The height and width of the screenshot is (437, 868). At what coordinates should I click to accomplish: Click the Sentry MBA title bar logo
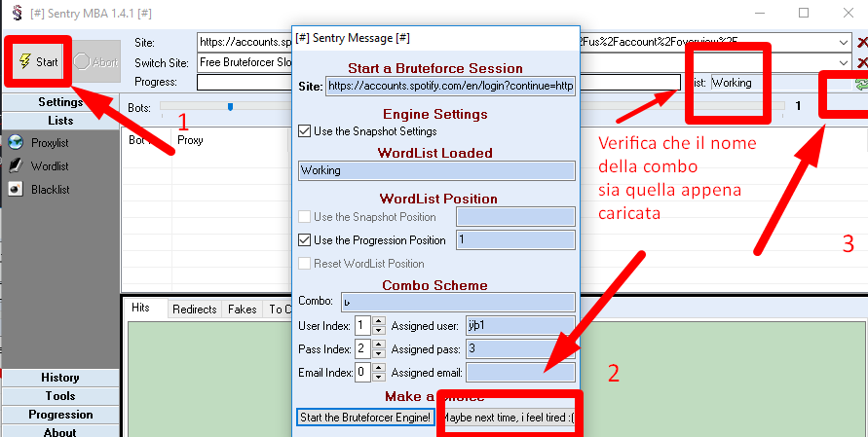point(18,13)
